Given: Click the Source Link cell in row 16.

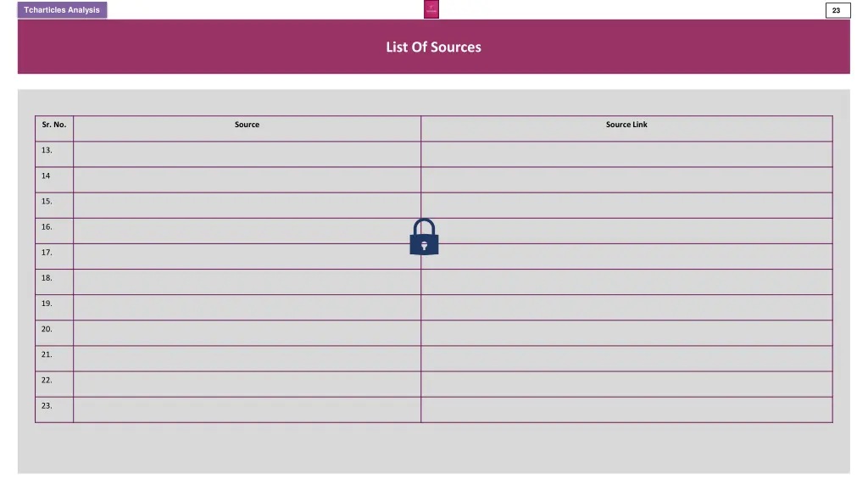Looking at the screenshot, I should (x=626, y=231).
